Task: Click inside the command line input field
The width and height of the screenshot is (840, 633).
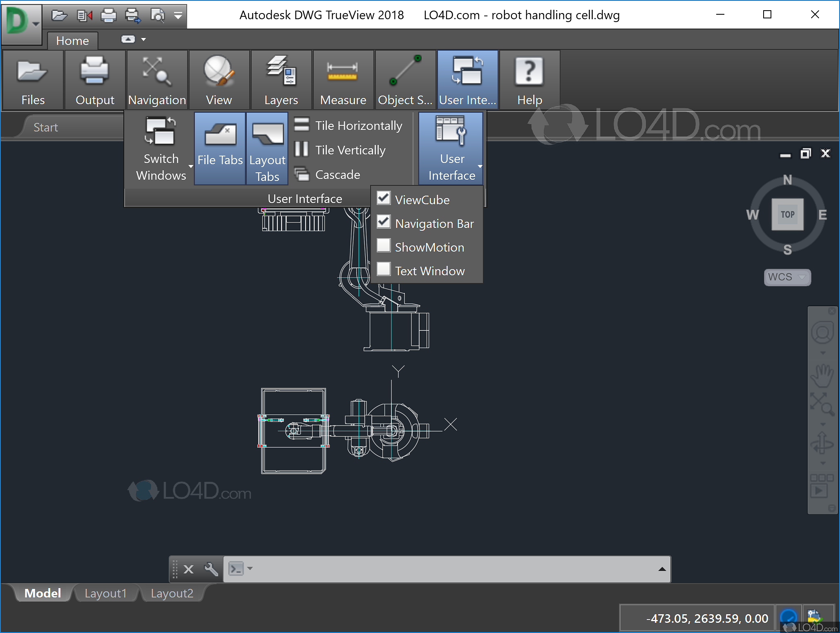Action: [449, 569]
